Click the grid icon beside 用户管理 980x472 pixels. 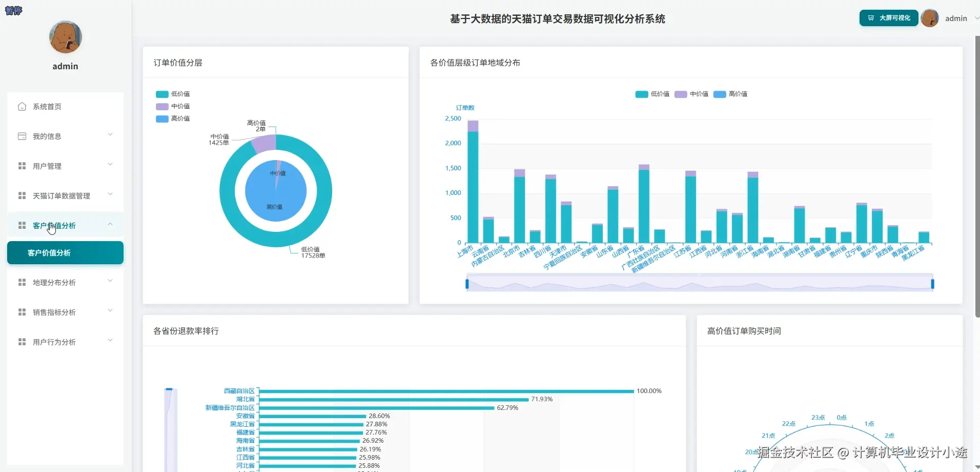(x=22, y=166)
